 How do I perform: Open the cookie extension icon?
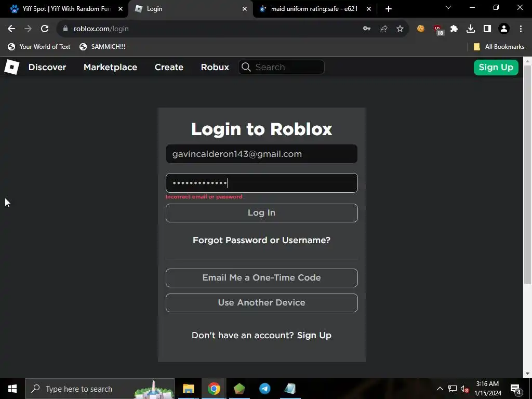click(x=421, y=29)
